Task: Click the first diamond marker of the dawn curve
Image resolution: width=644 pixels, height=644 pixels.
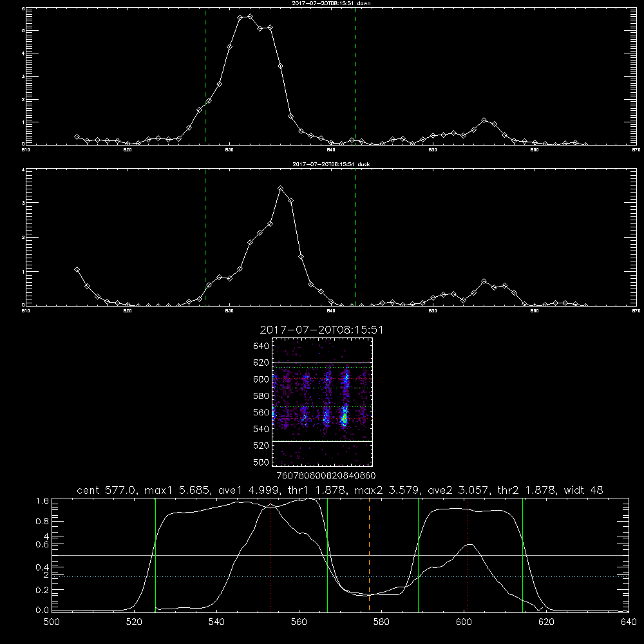Action: [x=77, y=137]
